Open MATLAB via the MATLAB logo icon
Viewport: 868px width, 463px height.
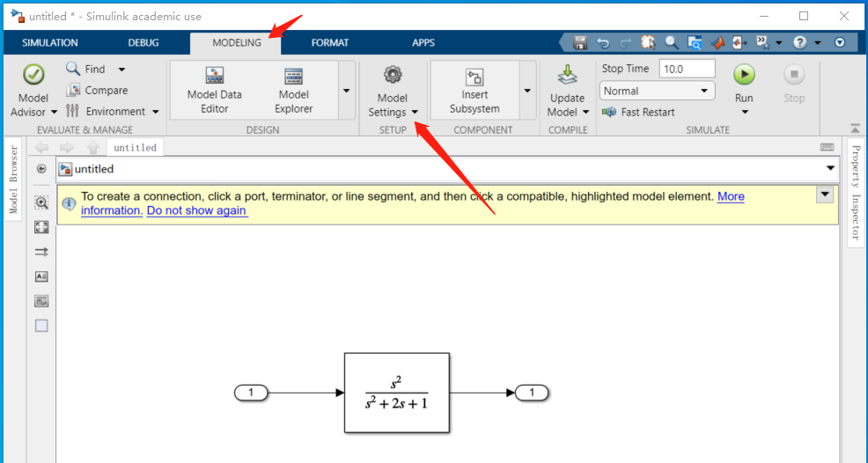pyautogui.click(x=718, y=42)
